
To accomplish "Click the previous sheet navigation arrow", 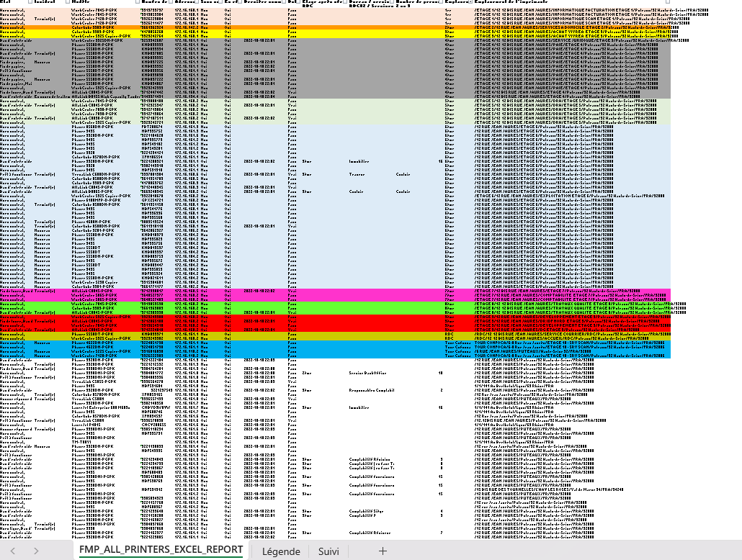I will 14,551.
